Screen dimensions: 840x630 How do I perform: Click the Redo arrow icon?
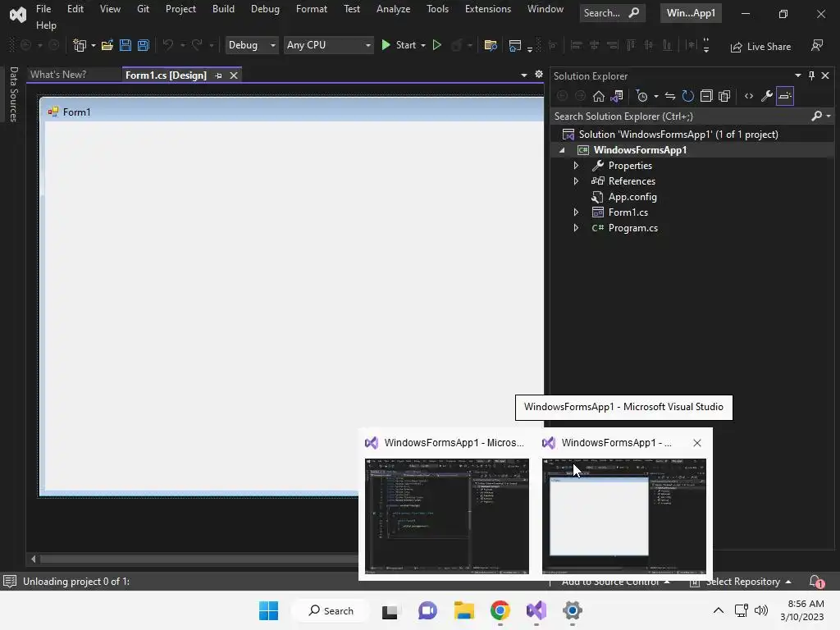tap(197, 46)
